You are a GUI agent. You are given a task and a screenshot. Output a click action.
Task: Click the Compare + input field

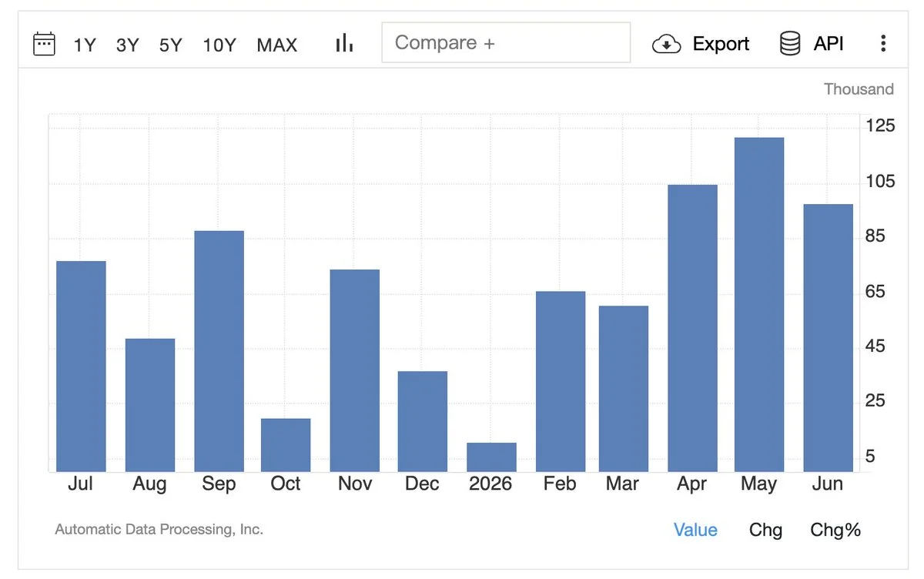[506, 42]
